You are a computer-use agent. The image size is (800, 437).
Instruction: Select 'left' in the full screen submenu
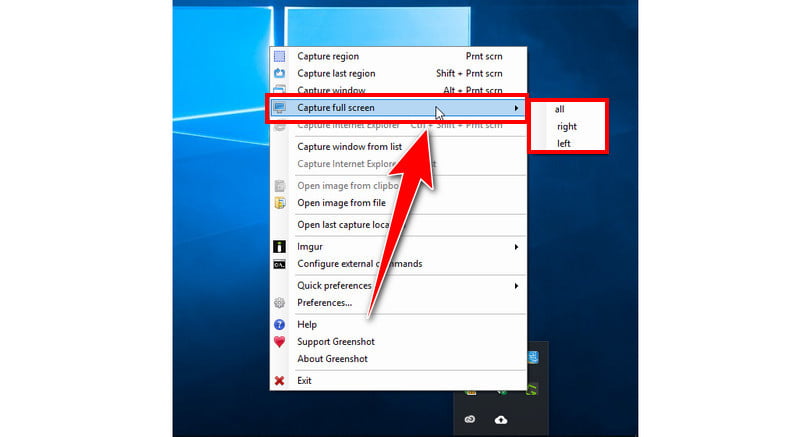click(x=564, y=144)
